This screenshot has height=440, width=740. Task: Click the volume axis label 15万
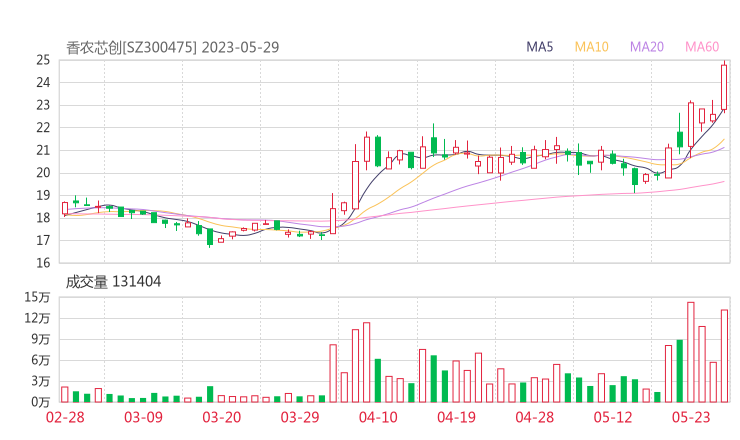[x=38, y=297]
